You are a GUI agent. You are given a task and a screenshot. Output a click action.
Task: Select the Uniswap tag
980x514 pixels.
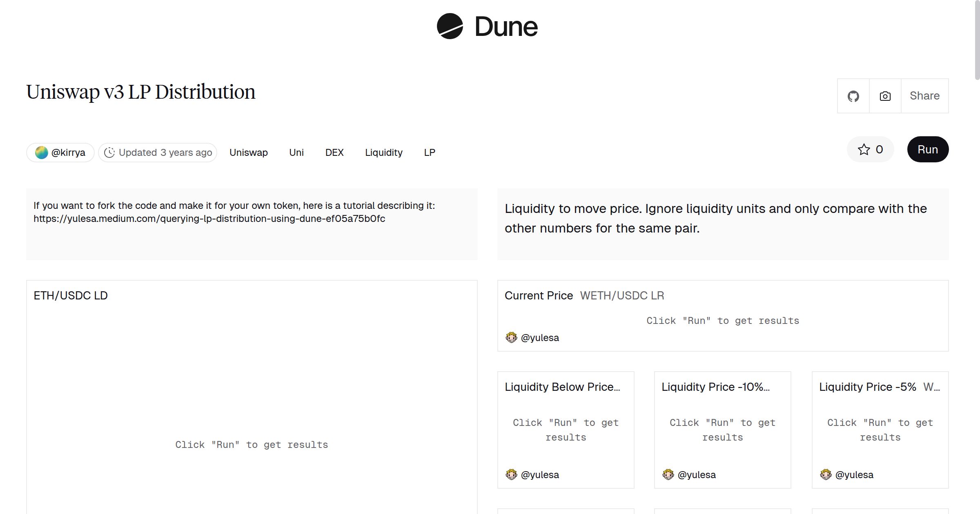(x=248, y=152)
